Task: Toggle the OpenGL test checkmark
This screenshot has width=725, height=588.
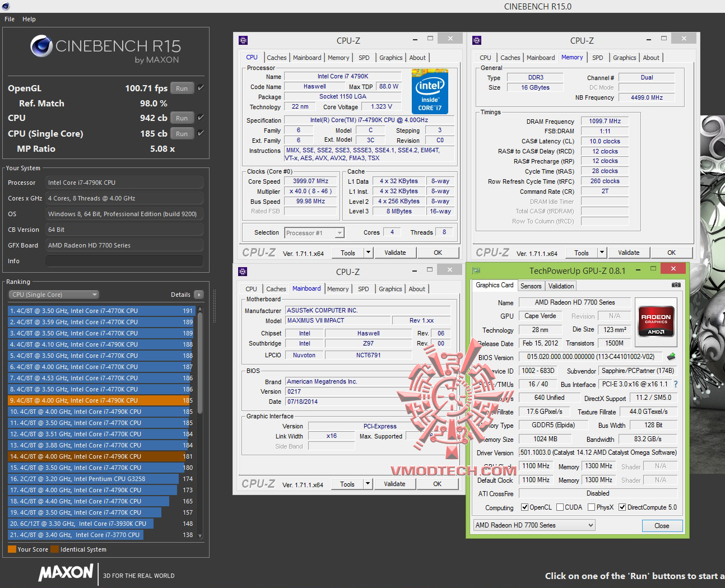Action: tap(201, 88)
